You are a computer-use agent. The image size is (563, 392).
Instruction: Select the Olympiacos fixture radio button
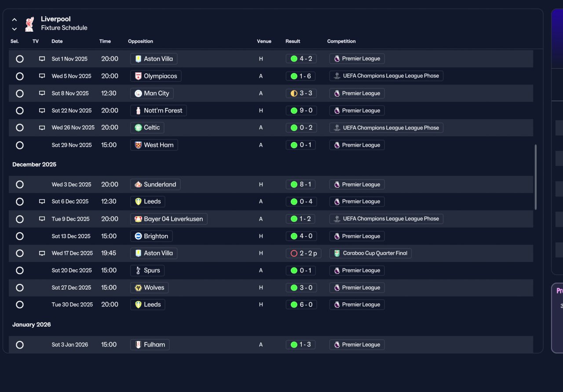tap(20, 76)
